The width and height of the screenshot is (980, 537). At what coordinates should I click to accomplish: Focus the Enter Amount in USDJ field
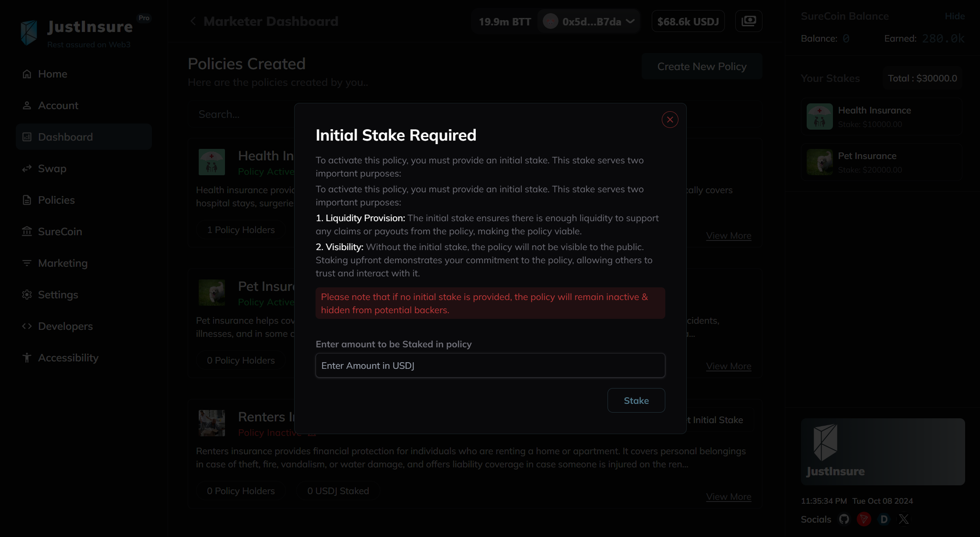click(490, 365)
